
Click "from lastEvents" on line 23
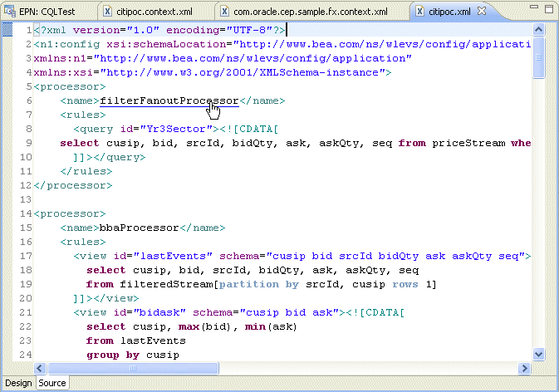(136, 341)
